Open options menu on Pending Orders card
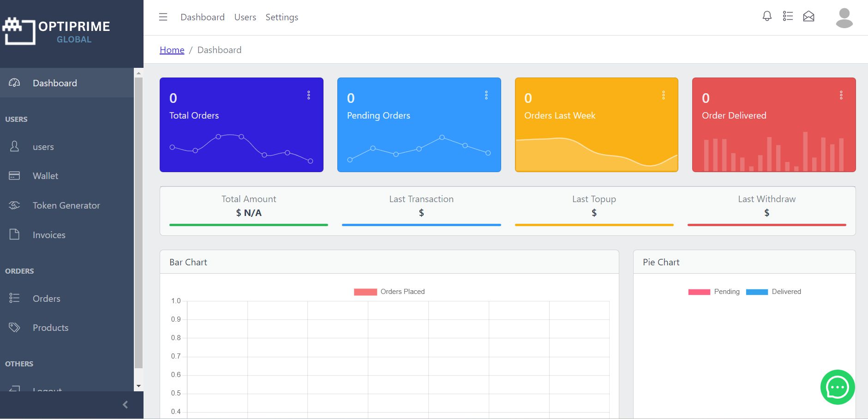Screen dimensions: 868x419 486,95
